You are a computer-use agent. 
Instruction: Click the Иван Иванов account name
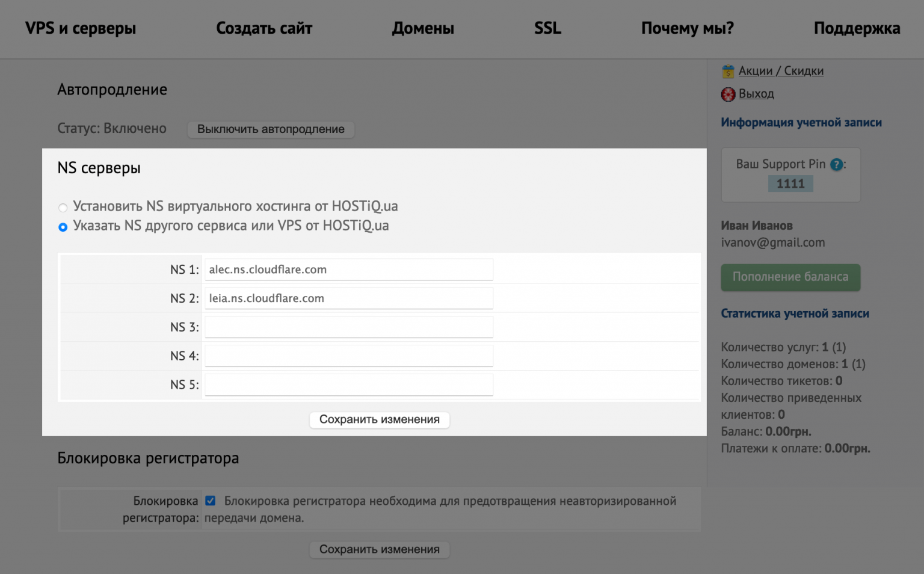click(757, 226)
